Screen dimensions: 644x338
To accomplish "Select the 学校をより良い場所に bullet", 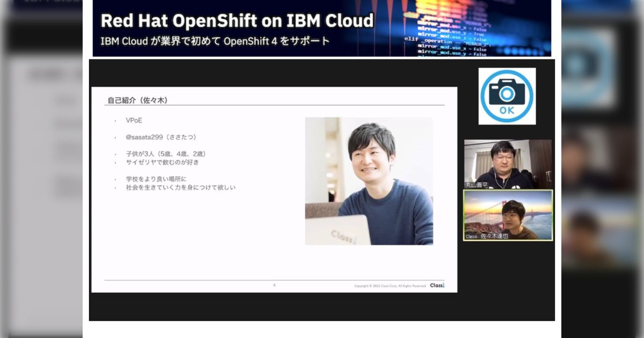I will tap(156, 179).
